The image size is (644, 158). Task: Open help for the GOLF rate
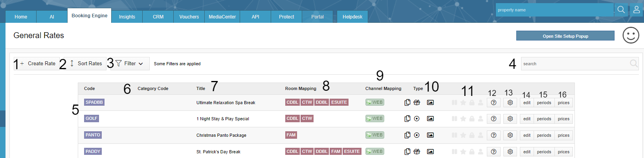(x=494, y=119)
